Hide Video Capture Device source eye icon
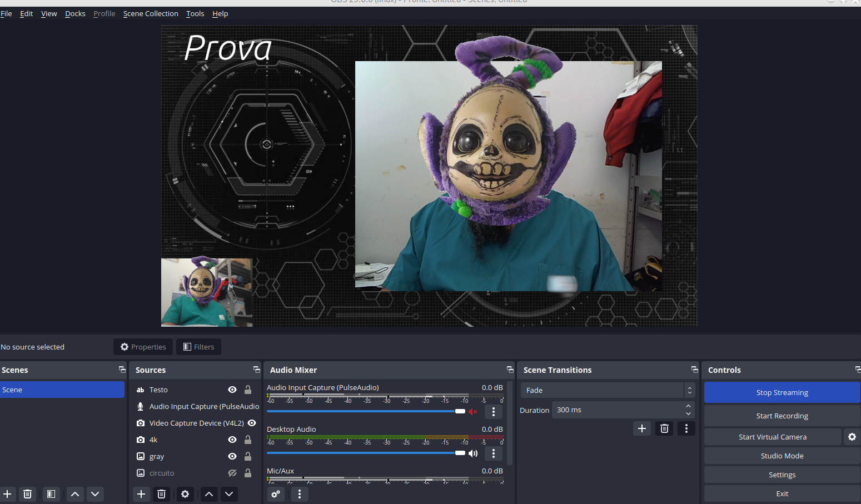Viewport: 861px width, 504px height. pyautogui.click(x=252, y=423)
